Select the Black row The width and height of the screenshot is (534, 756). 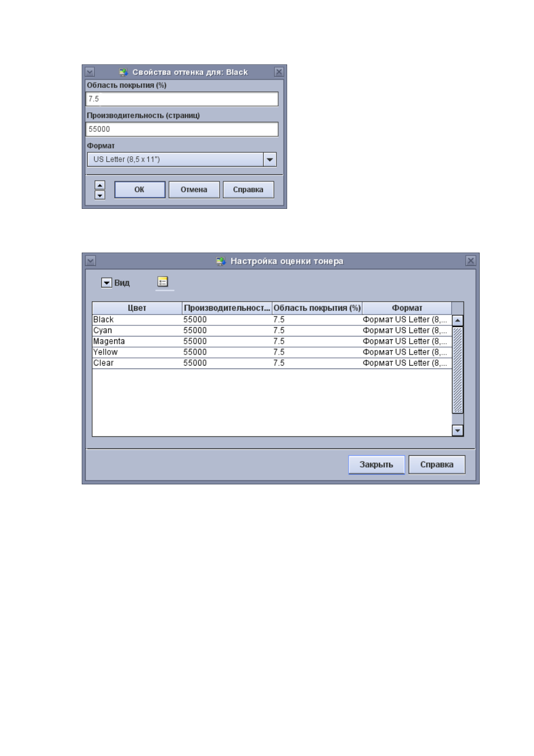click(x=272, y=320)
